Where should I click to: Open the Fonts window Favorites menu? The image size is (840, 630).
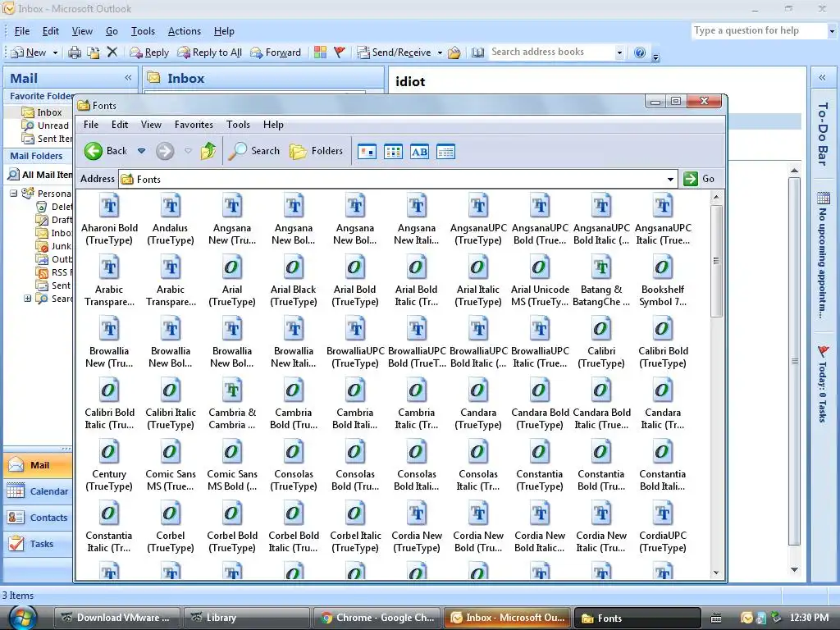pyautogui.click(x=194, y=125)
